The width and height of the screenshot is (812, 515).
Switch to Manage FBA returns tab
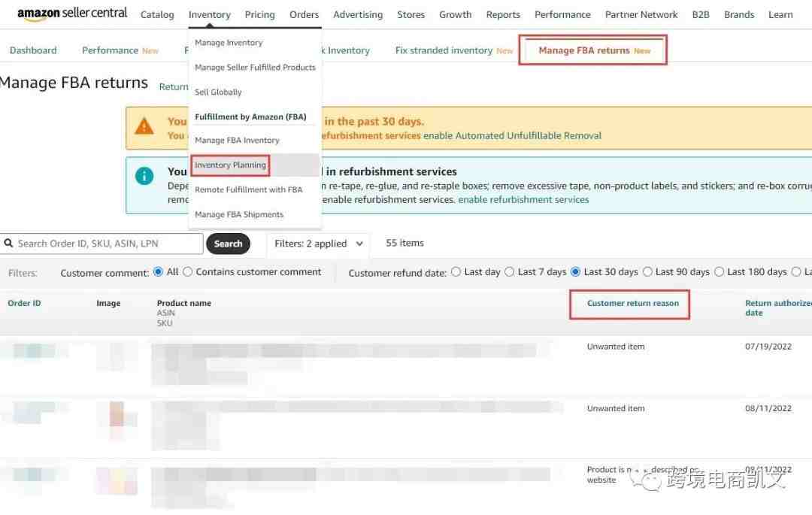(593, 50)
